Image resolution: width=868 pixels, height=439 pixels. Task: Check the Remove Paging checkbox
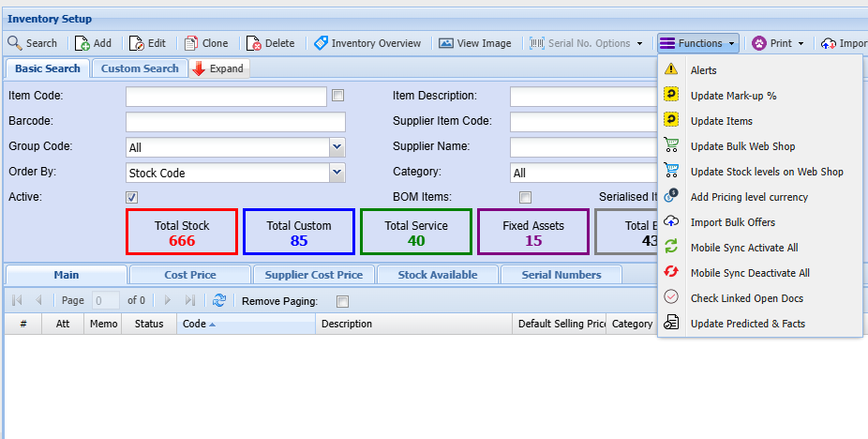342,301
